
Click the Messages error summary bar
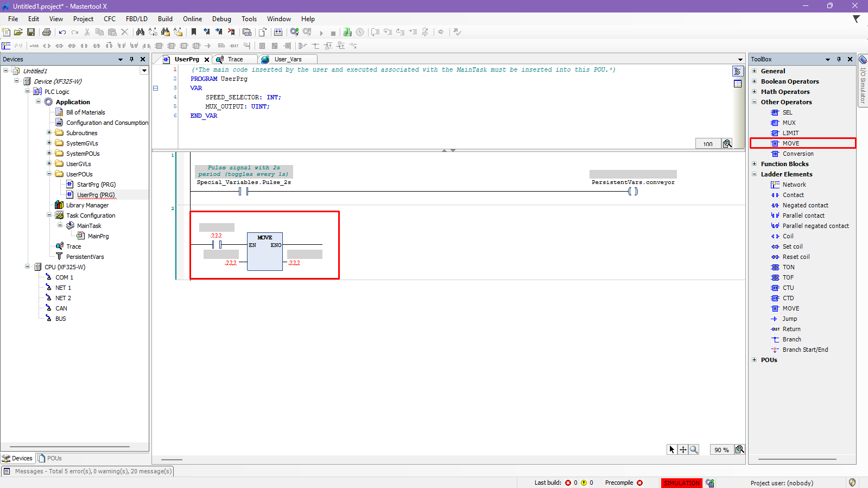point(93,471)
